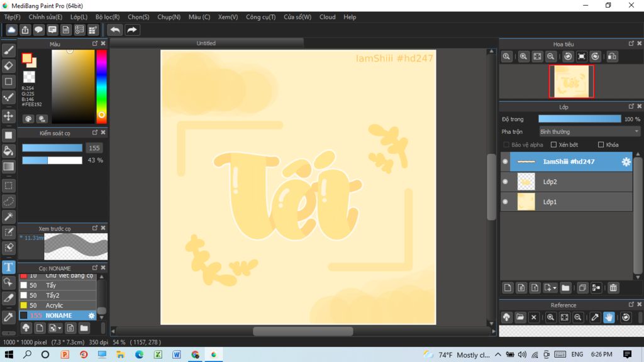Open the Chỉnh sửa(E) menu
Screen dimensions: 644x362
pos(45,17)
